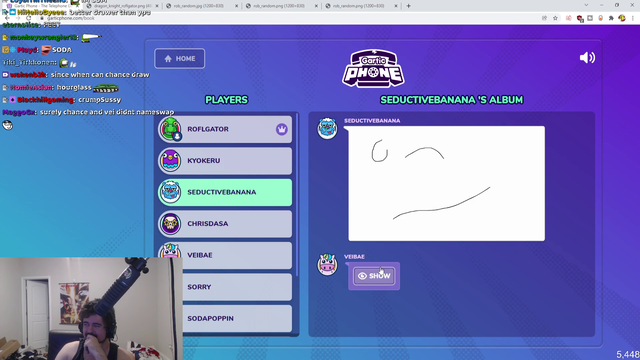The height and width of the screenshot is (360, 640).
Task: Open the dark red shield extension
Action: (x=580, y=18)
